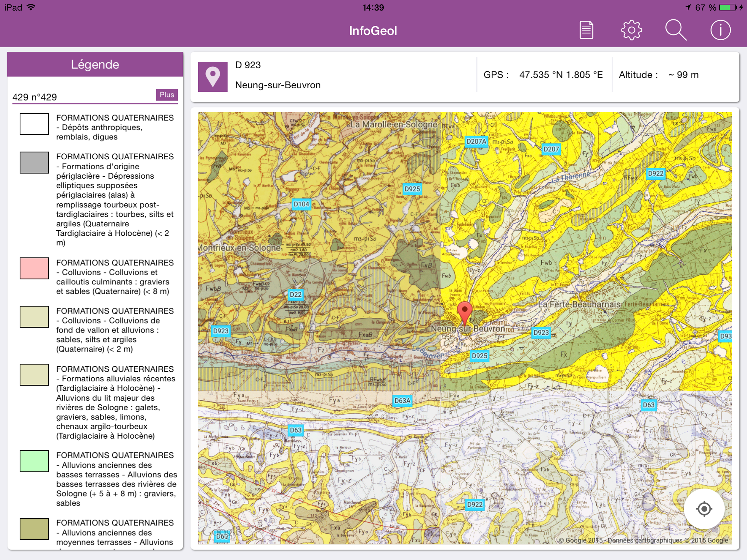This screenshot has height=560, width=747.
Task: Tap GPS coordinates 47.535 °N 1.805 °E
Action: (561, 75)
